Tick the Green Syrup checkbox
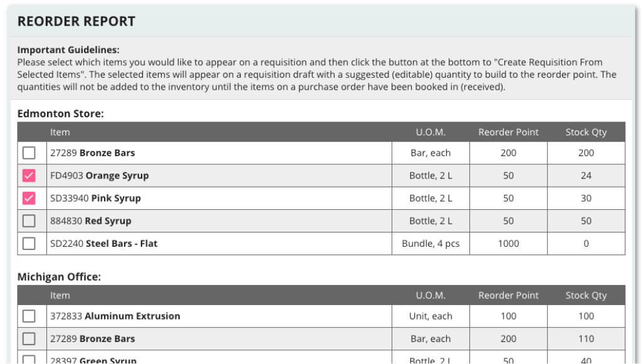The image size is (641, 364). (29, 360)
